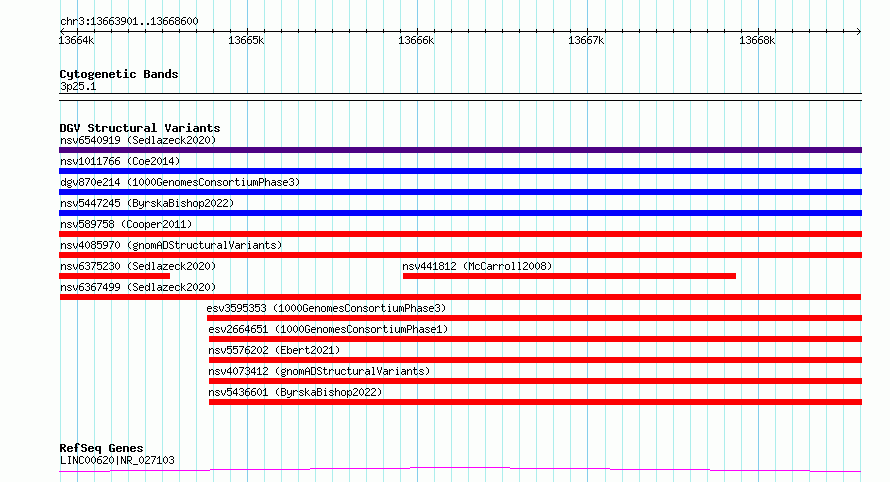Open nsv589758 (Cooper2011) variant label
Screen dimensions: 890x482
point(126,224)
